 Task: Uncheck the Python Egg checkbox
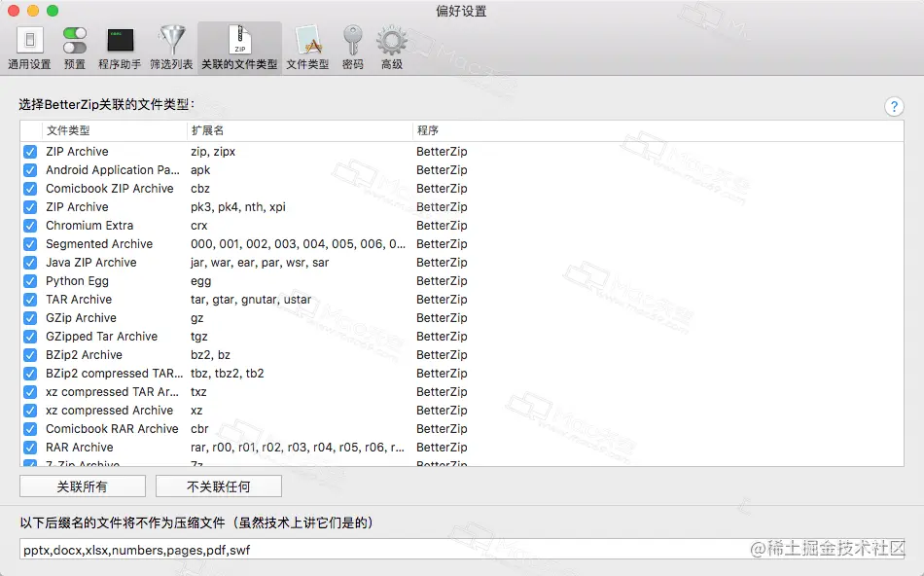(30, 281)
